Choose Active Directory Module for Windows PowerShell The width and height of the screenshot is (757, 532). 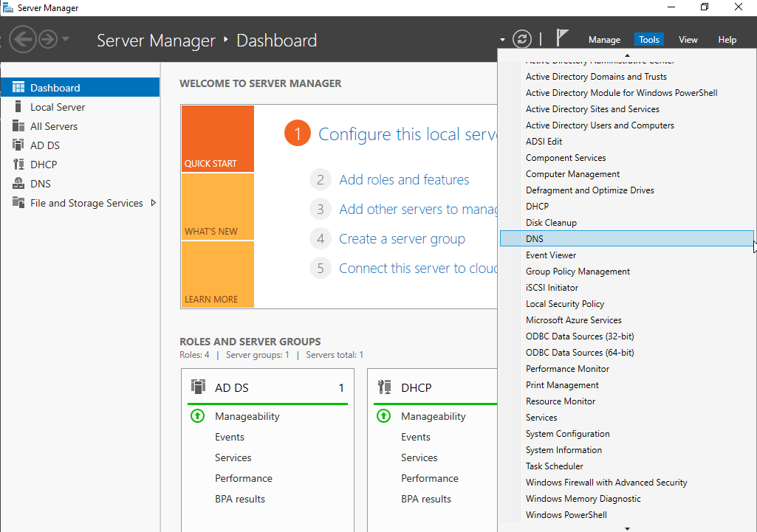[x=627, y=93]
